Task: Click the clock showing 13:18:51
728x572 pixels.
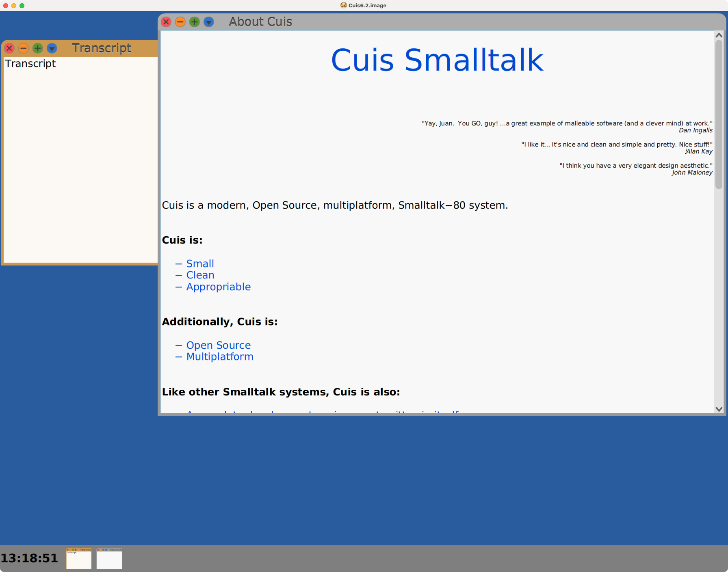Action: point(29,558)
